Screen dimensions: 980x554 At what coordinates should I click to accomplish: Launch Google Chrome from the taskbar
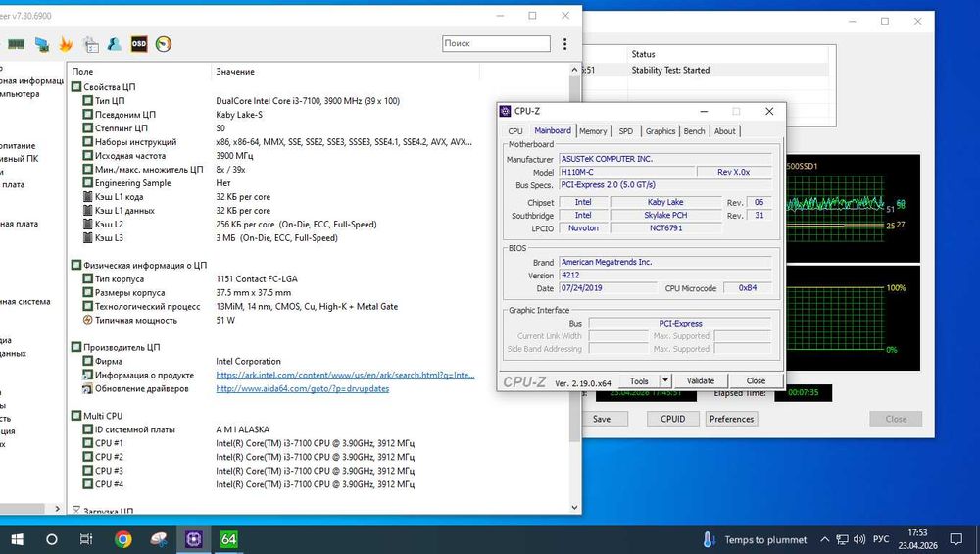tap(123, 539)
